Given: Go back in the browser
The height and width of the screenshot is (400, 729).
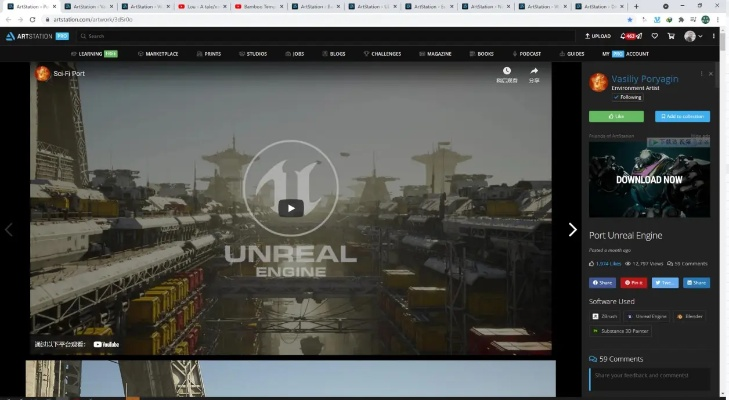Looking at the screenshot, I should coord(8,20).
